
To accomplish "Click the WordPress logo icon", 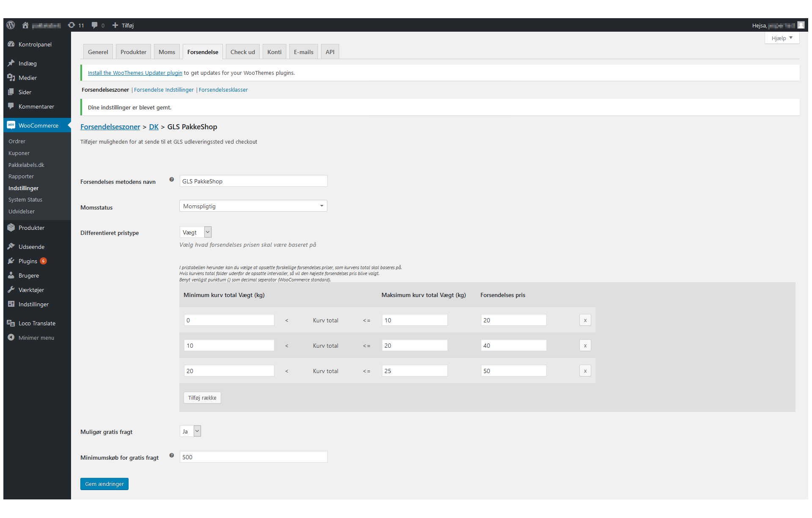I will point(11,25).
